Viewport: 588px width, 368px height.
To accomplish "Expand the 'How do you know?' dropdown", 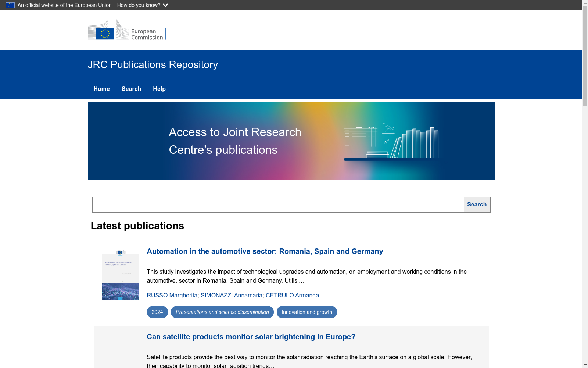I will point(143,5).
